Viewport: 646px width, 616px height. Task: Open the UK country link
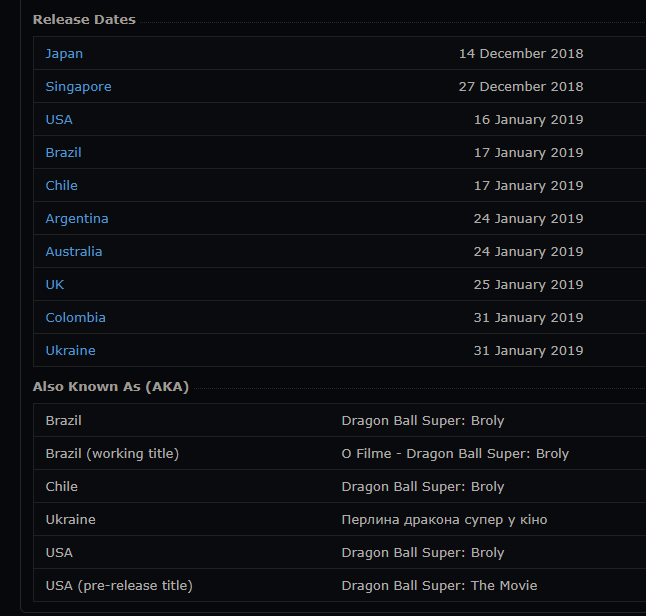click(55, 284)
